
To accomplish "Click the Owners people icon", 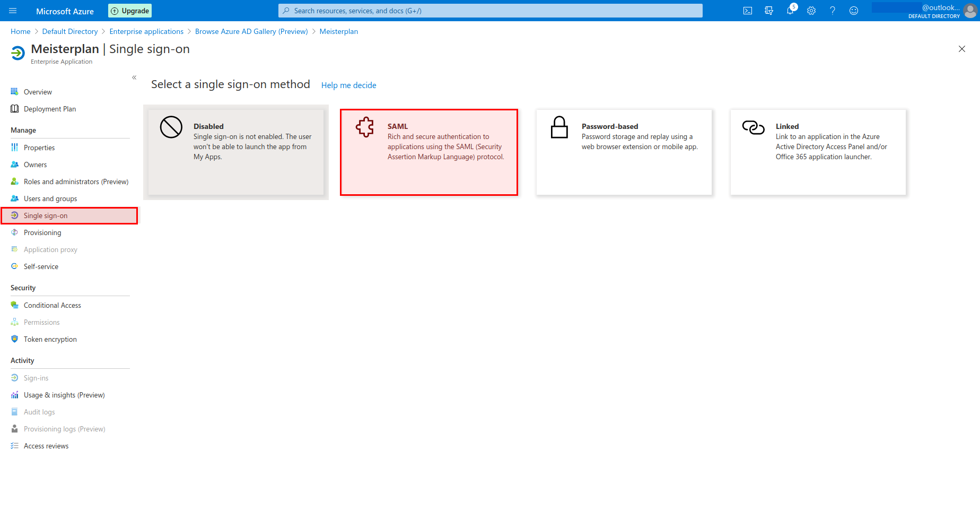I will [x=14, y=165].
